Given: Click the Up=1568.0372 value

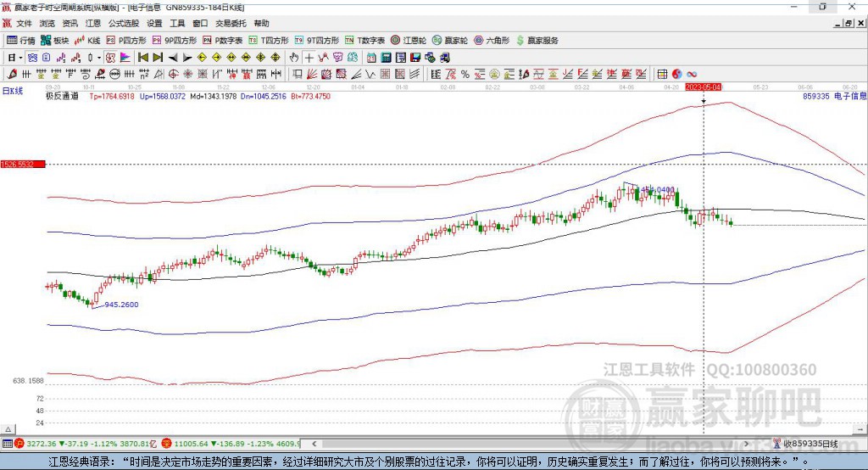Looking at the screenshot, I should [x=162, y=96].
